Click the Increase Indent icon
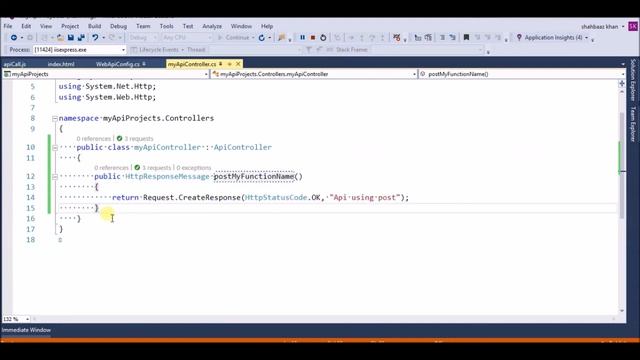Image resolution: width=640 pixels, height=360 pixels. tap(452, 38)
